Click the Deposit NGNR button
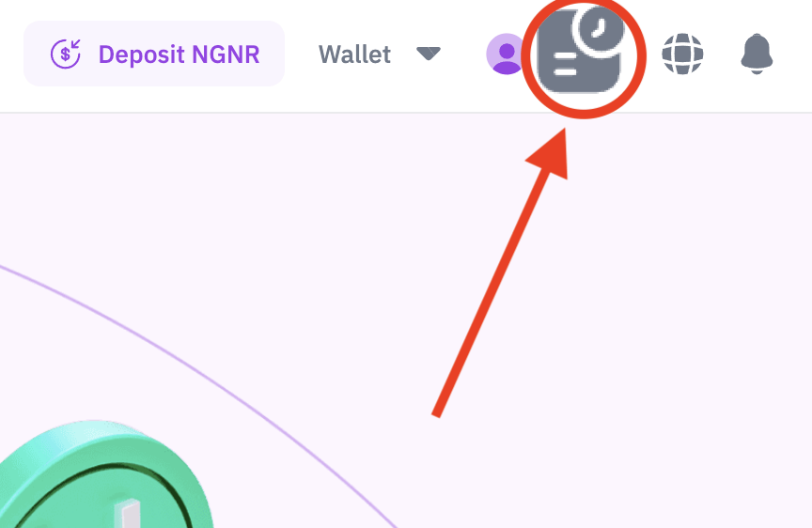Image resolution: width=812 pixels, height=528 pixels. 154,54
